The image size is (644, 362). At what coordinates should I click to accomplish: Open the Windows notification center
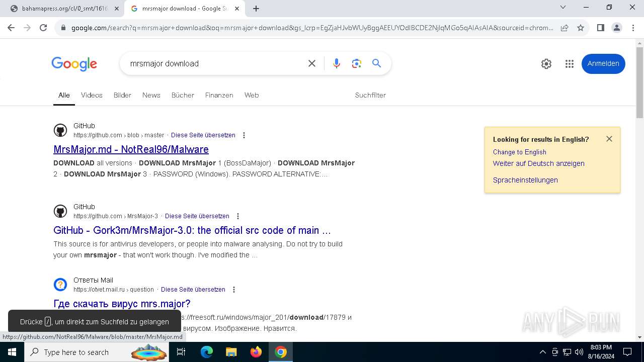tap(627, 352)
